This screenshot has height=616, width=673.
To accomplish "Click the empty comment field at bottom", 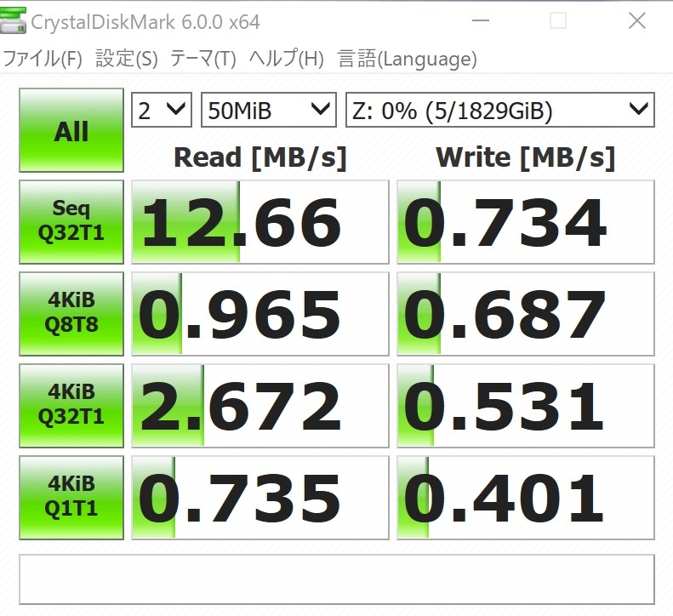I will 337,579.
